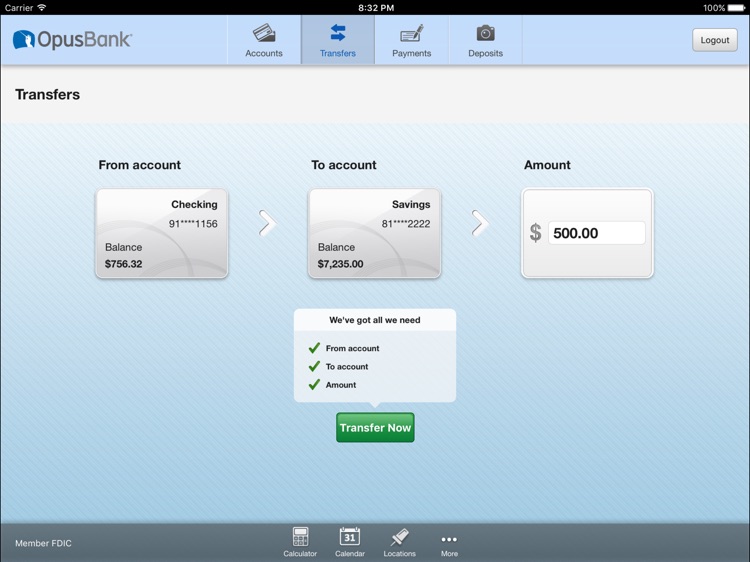
Task: Click the 'From account' column label
Action: (x=140, y=165)
